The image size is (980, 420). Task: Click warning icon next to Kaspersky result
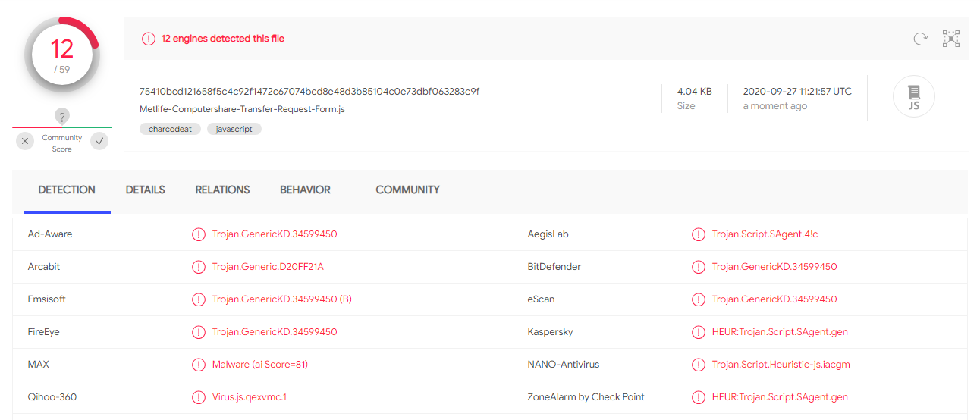699,332
